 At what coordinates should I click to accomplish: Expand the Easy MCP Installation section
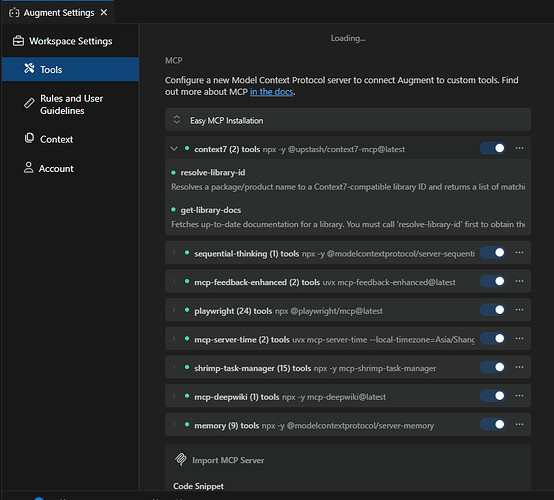coord(177,120)
